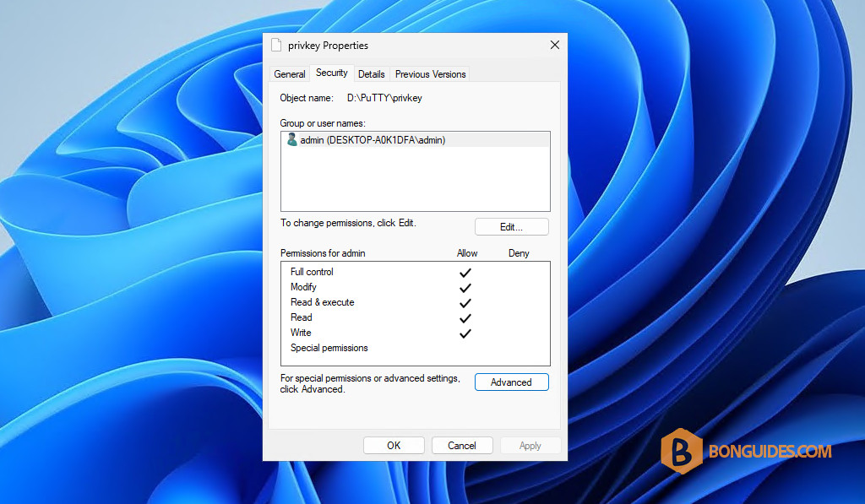Click the Write permission row
Image resolution: width=865 pixels, height=504 pixels.
[x=416, y=333]
